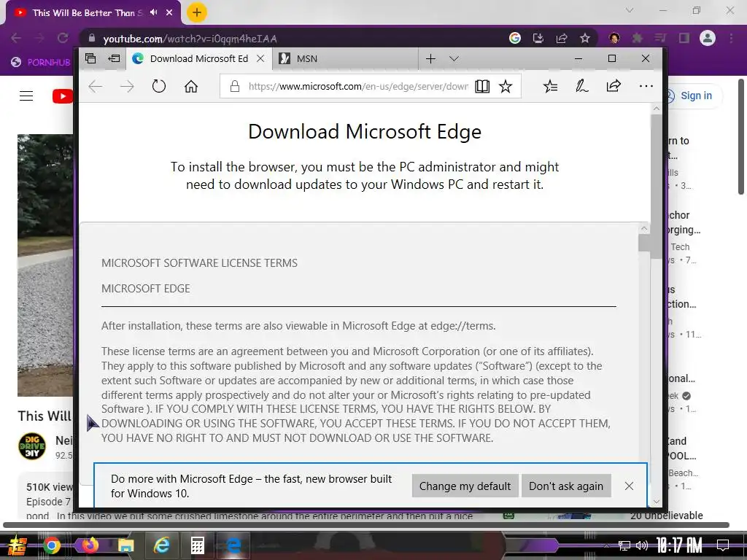Open Calculator from taskbar
The height and width of the screenshot is (560, 747).
tap(198, 545)
